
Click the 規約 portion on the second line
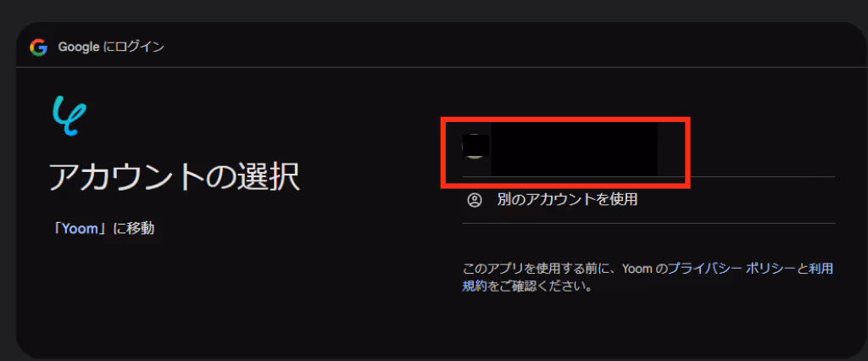pyautogui.click(x=475, y=286)
